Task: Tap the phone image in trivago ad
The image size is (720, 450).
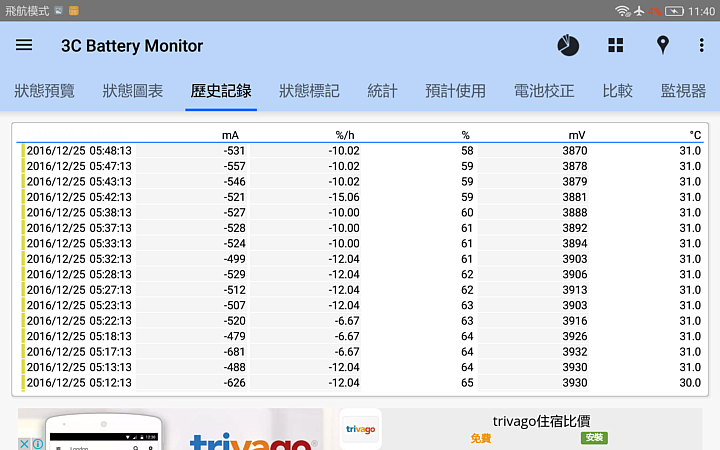Action: (x=104, y=432)
